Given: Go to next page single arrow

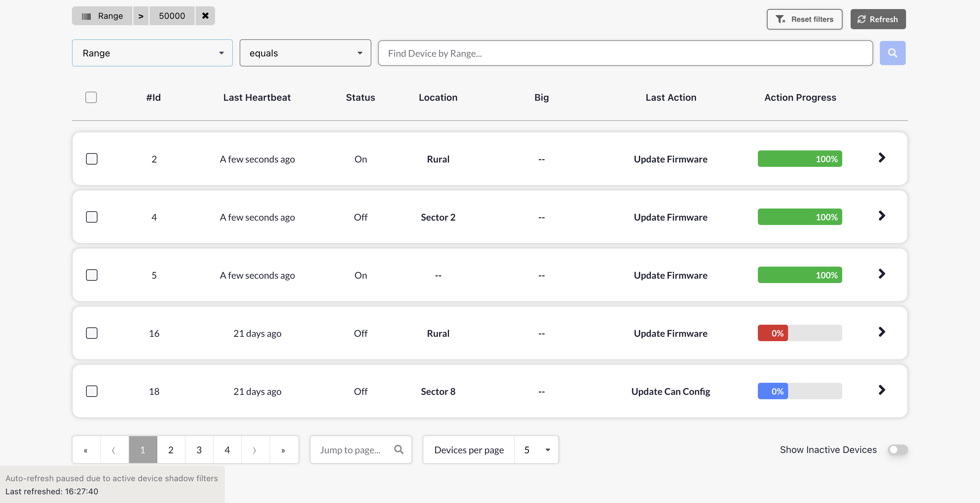Looking at the screenshot, I should 255,450.
